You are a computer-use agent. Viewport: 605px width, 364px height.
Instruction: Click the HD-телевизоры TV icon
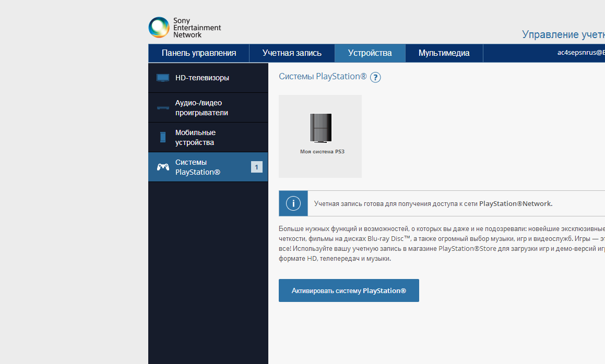pos(163,78)
